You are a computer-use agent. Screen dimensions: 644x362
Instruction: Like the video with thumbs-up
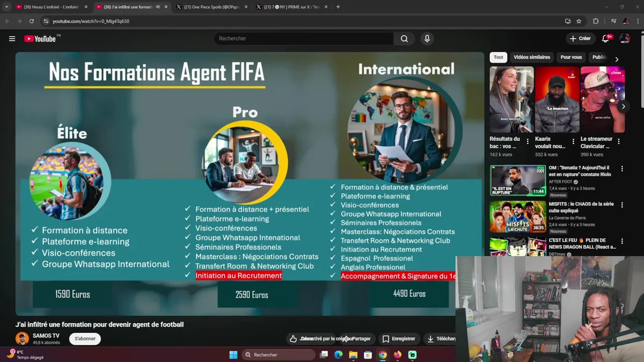coord(293,339)
